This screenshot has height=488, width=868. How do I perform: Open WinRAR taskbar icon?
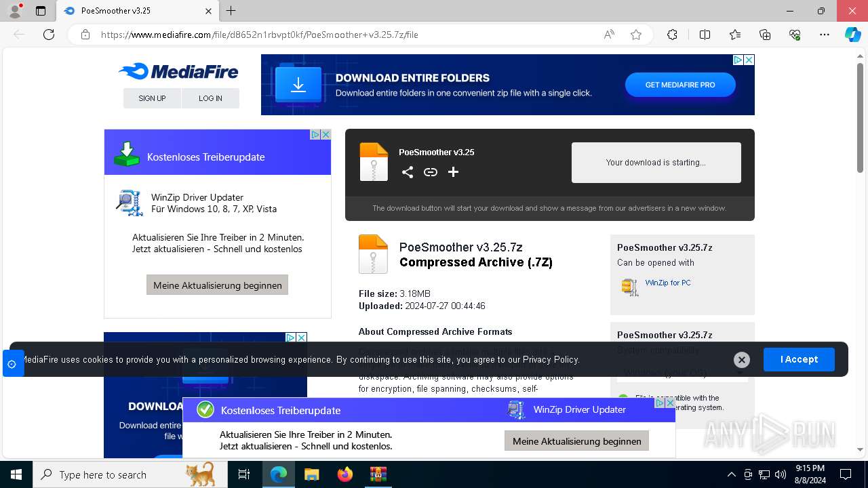378,474
